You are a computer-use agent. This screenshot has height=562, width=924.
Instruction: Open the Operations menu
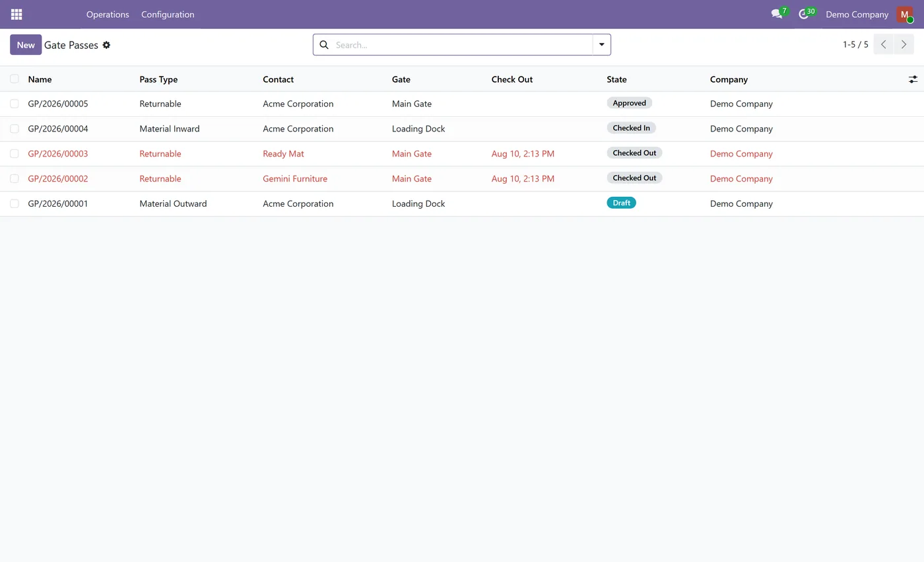108,15
